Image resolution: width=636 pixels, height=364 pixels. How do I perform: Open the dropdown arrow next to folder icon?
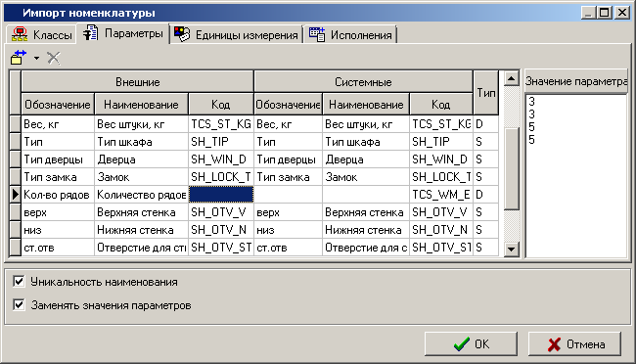coord(36,58)
